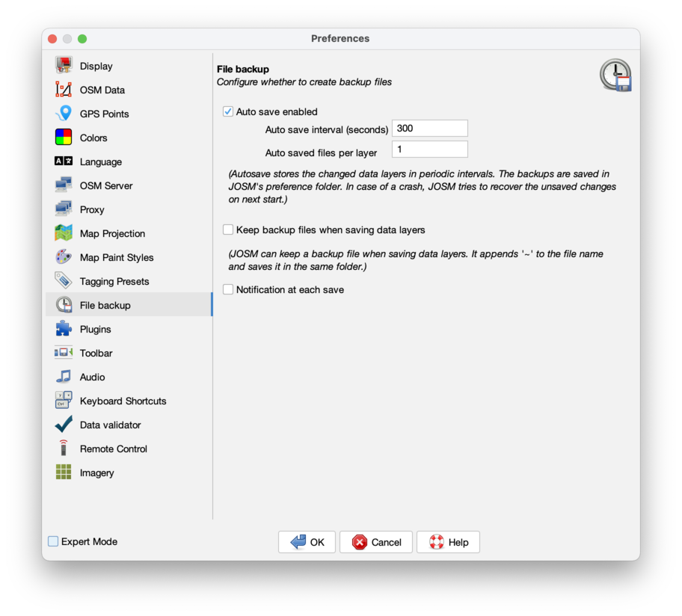Open the Remote Control icon
Screen dimensions: 682x616
(63, 449)
